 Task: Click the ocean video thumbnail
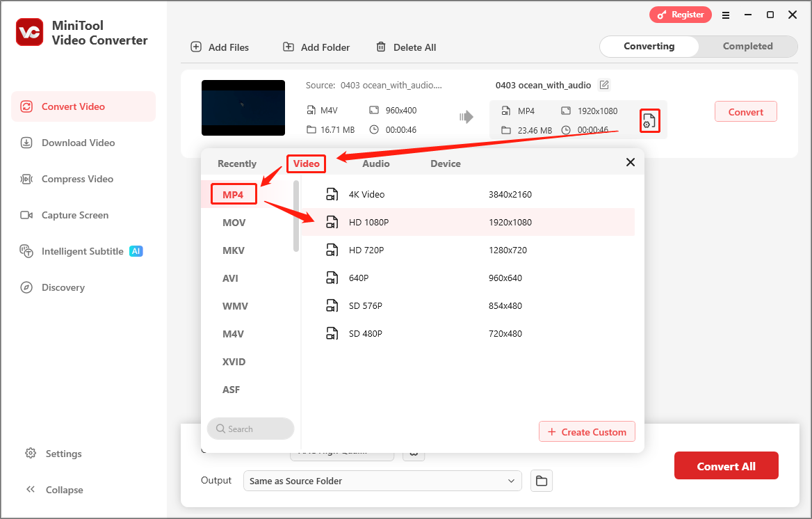[243, 108]
